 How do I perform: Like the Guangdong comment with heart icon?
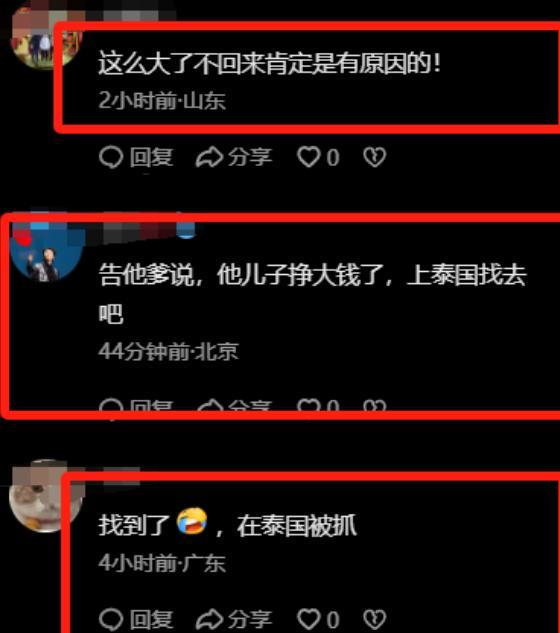[309, 619]
